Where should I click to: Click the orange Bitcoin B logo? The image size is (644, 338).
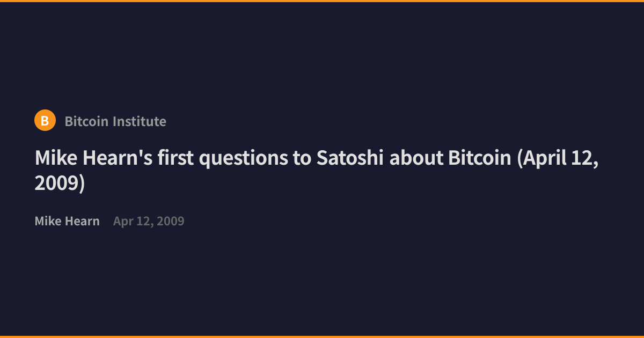click(45, 120)
